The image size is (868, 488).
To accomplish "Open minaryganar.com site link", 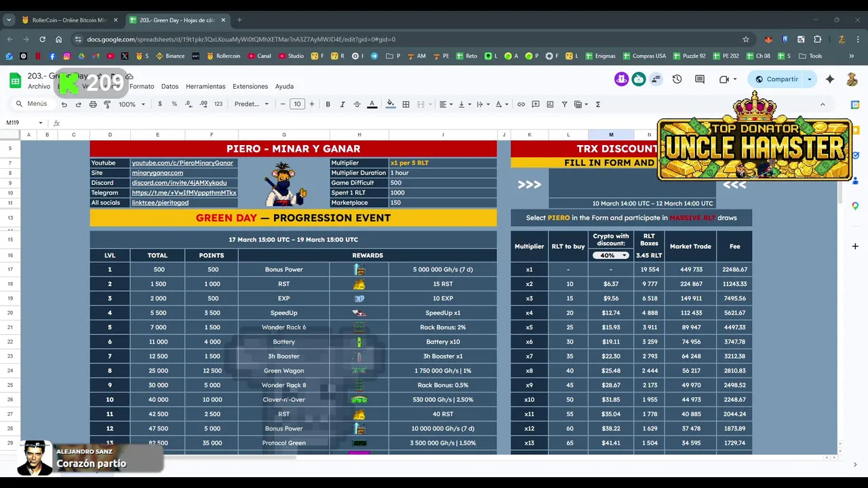I will tap(157, 173).
